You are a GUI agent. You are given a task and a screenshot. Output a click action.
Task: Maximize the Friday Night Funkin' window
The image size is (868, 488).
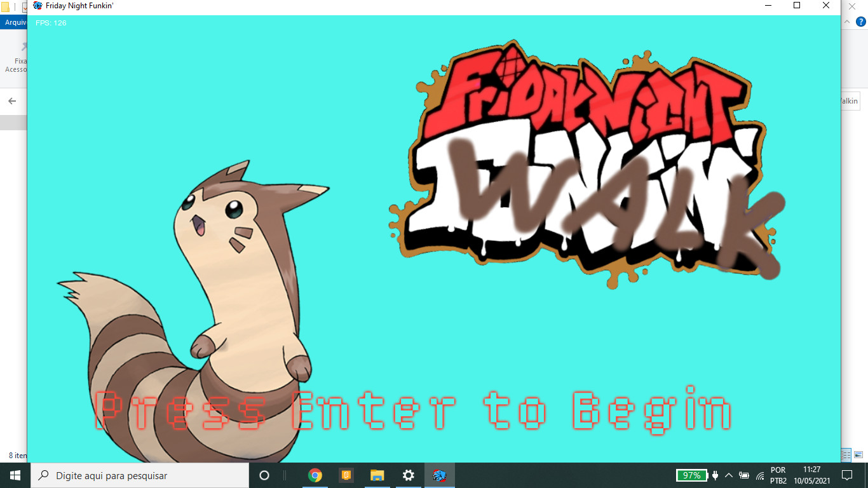pos(797,6)
